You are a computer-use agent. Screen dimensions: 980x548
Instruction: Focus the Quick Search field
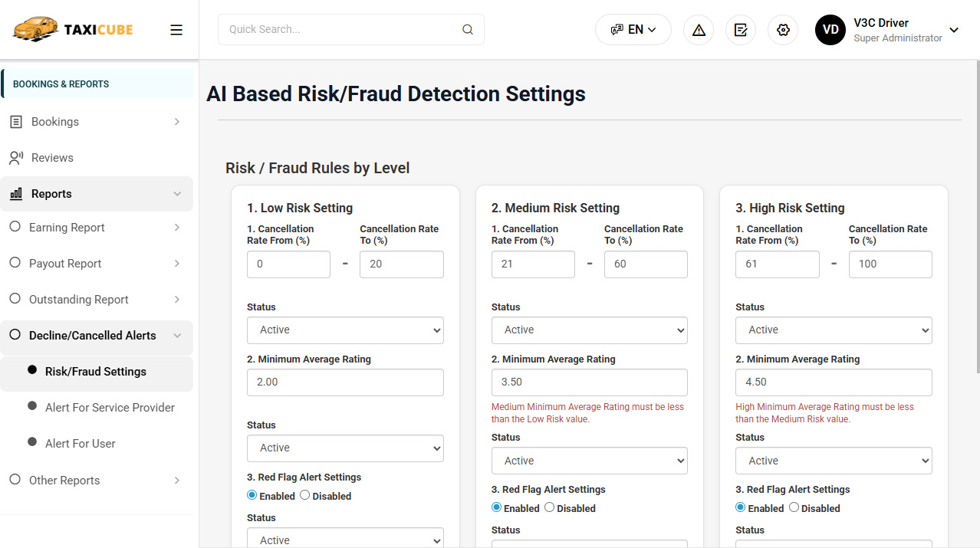(x=351, y=30)
